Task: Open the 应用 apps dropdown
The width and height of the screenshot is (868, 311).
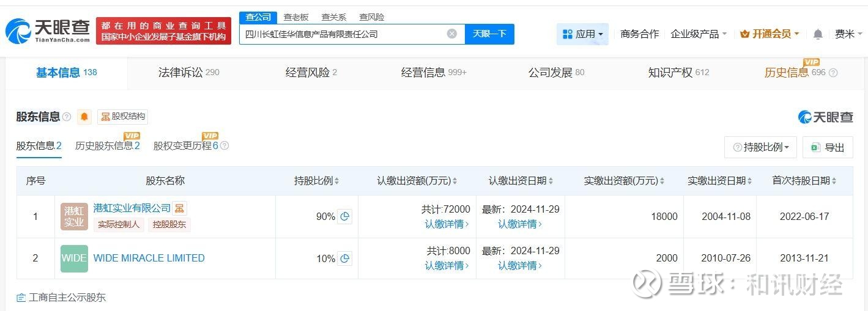Action: pyautogui.click(x=582, y=34)
